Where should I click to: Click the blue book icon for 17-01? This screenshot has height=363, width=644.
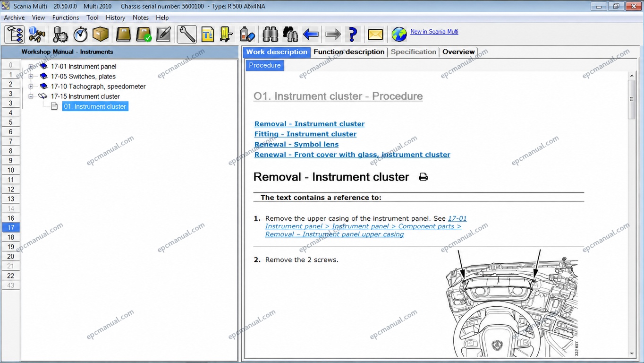pyautogui.click(x=44, y=67)
